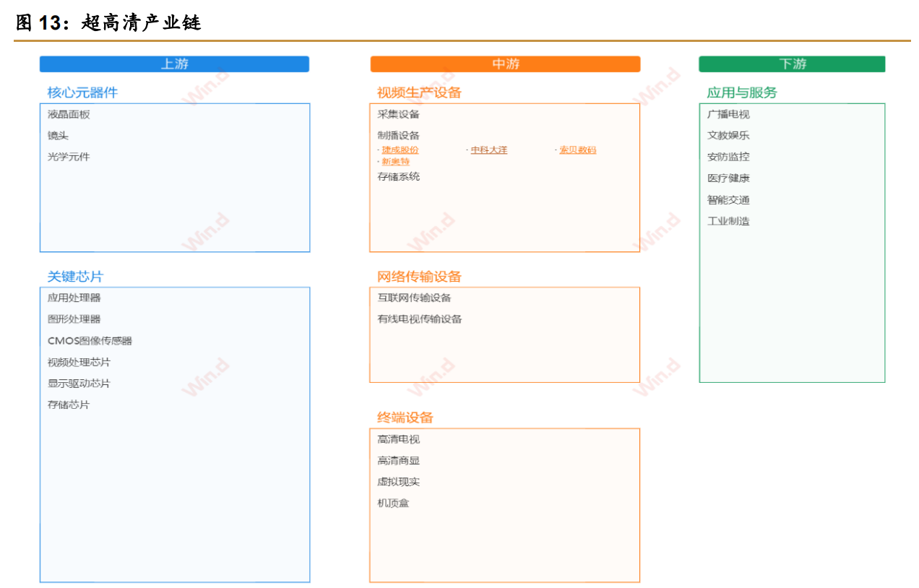Select 有线电视传输设备 item
This screenshot has height=588, width=919.
(419, 319)
